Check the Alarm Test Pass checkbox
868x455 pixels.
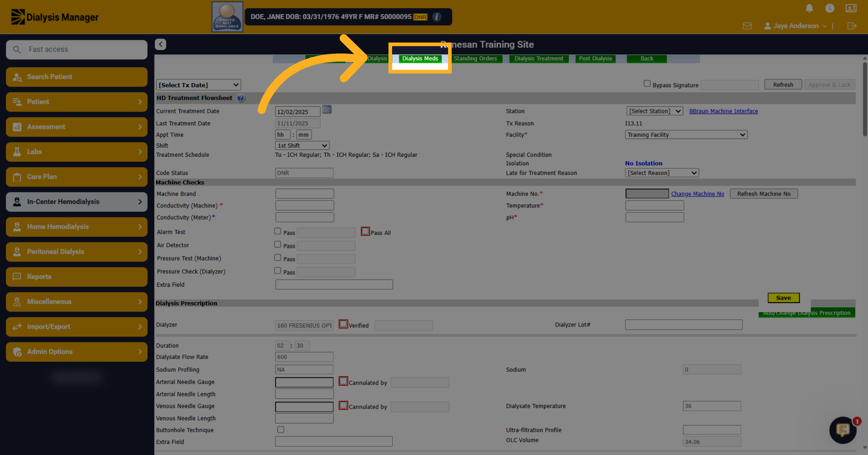(278, 231)
